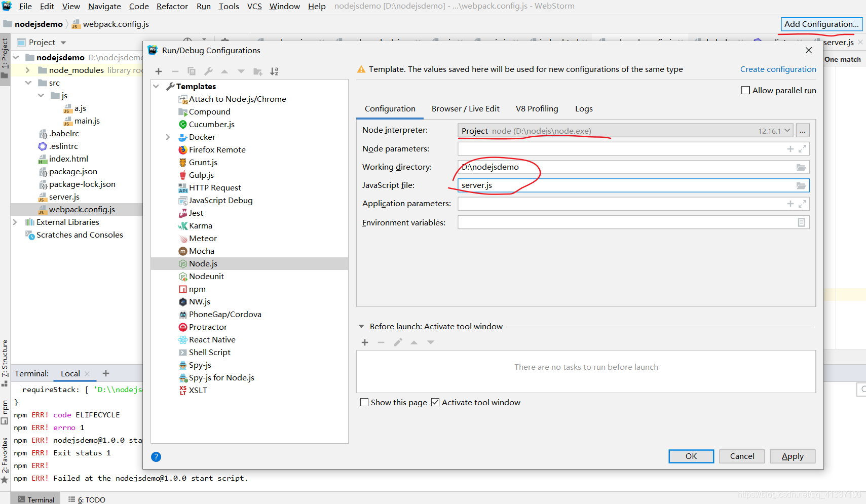Click Add Configuration... button in toolbar
This screenshot has width=866, height=504.
tap(821, 24)
